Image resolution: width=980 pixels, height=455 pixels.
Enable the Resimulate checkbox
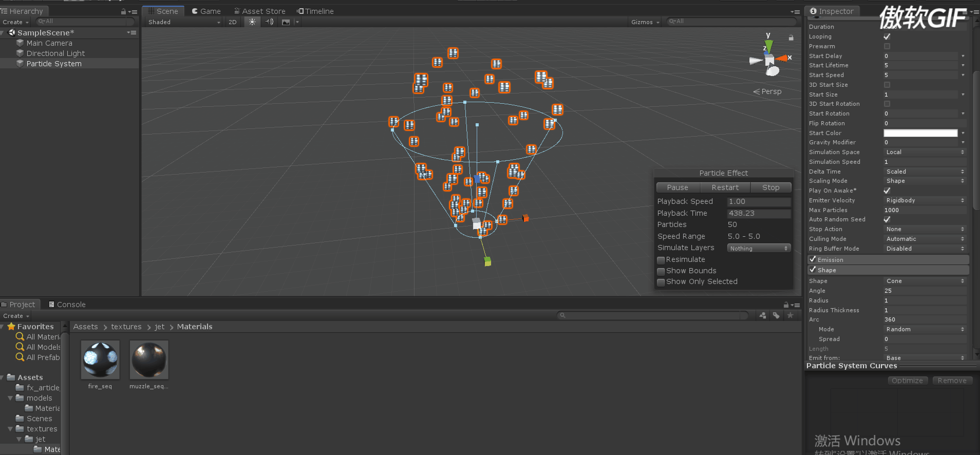pos(661,260)
